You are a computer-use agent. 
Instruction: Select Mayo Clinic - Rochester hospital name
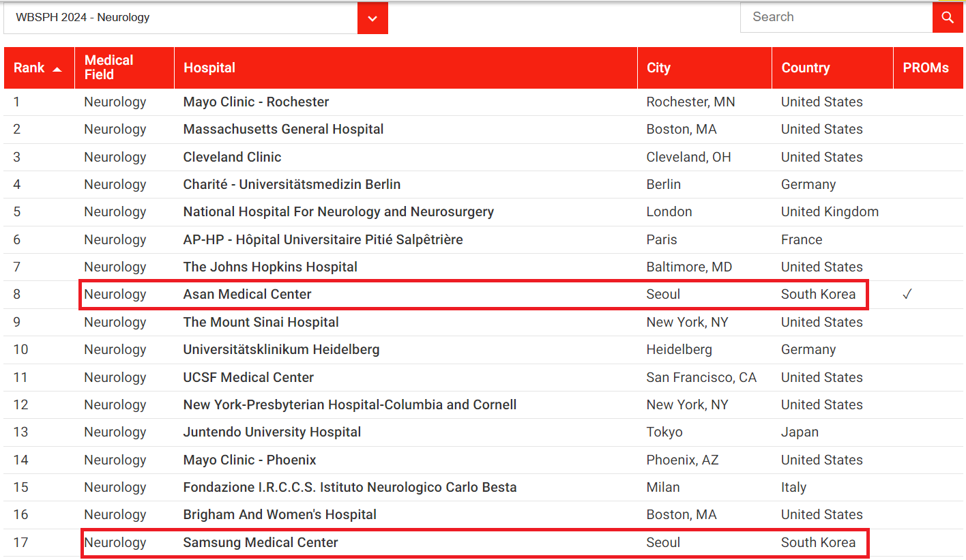[256, 102]
